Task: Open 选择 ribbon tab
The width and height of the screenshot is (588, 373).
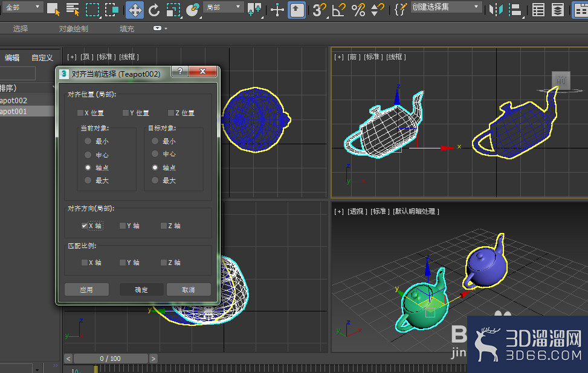Action: (x=21, y=29)
